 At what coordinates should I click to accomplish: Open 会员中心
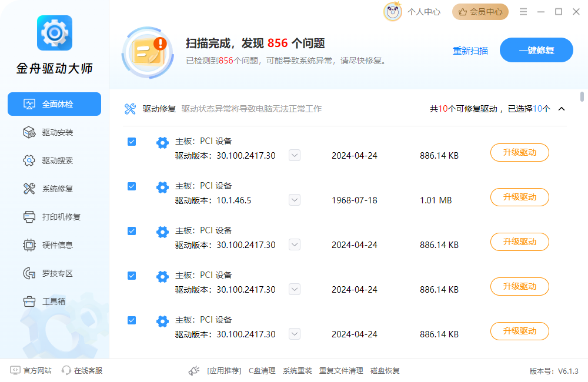tap(480, 12)
